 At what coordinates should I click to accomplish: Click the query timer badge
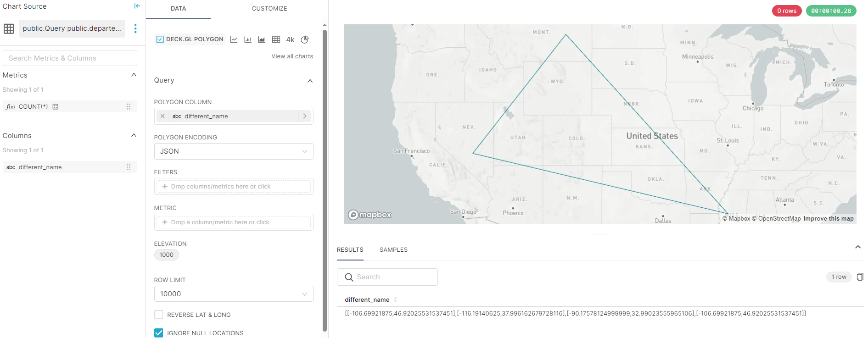[831, 11]
